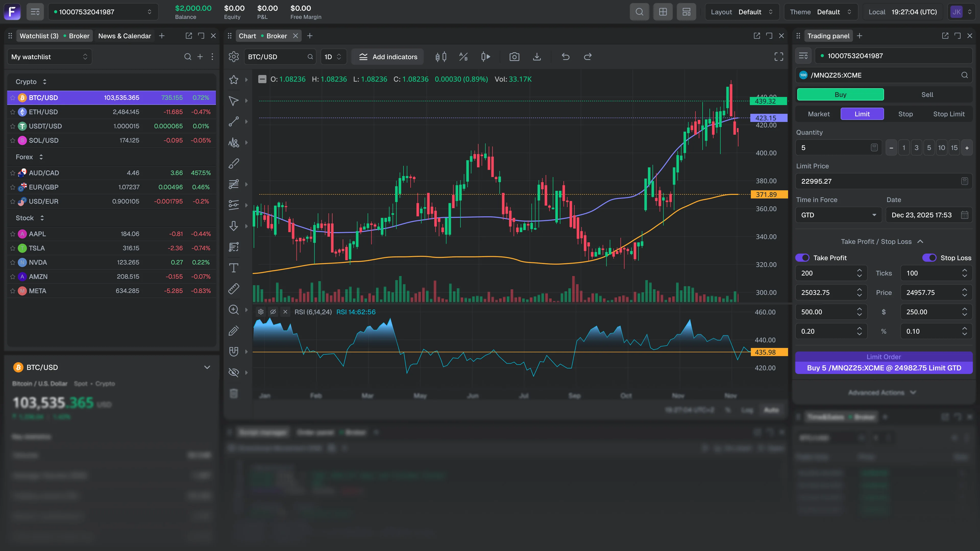
Task: Switch to News & Calendar tab
Action: [124, 36]
